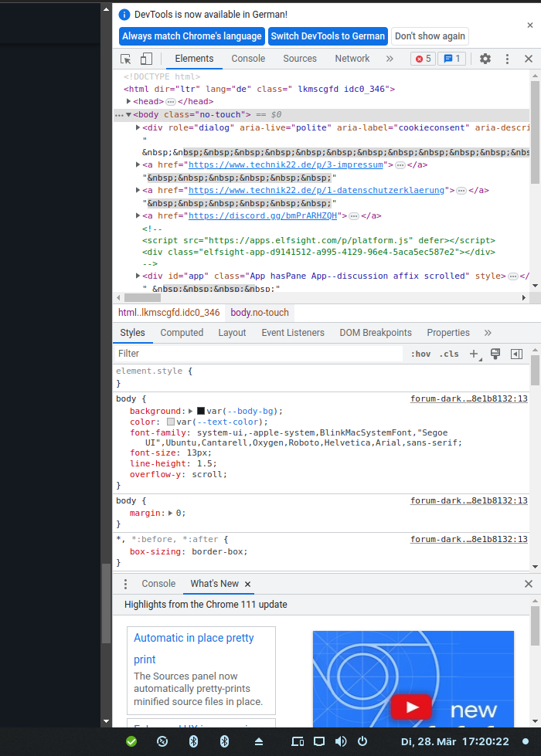Open first forum-dark stylesheet source link

click(468, 398)
